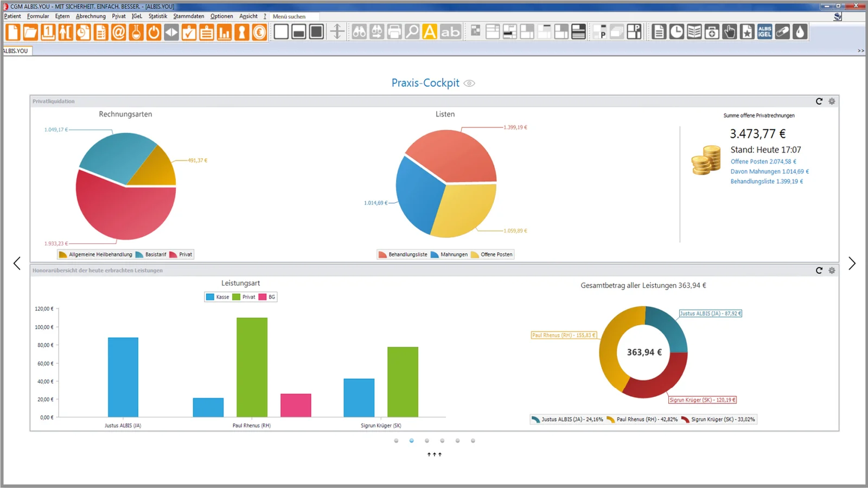This screenshot has width=868, height=488.
Task: Click the orange keyhole icon
Action: [x=241, y=32]
